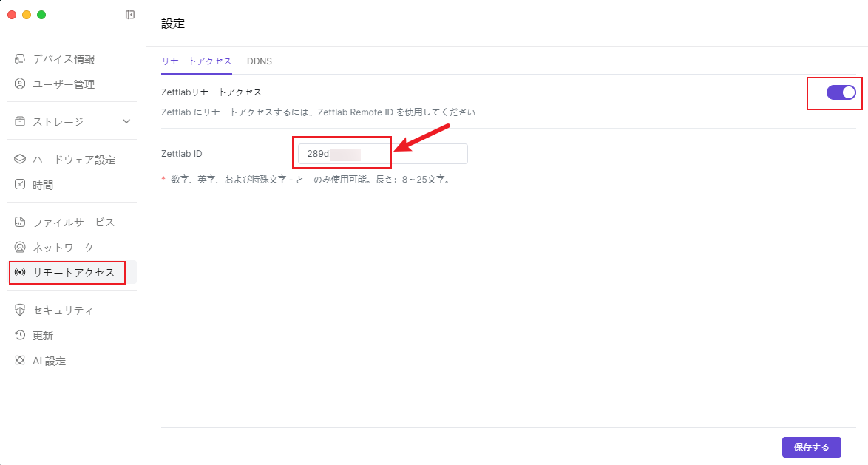The height and width of the screenshot is (465, 868).
Task: Click the Device Info sidebar icon
Action: pos(21,59)
